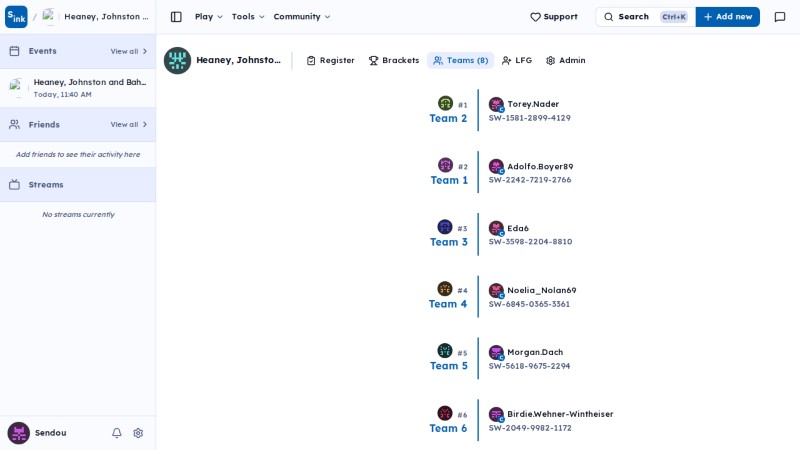Open the LFG tab
Viewport: 800px width, 450px height.
pos(517,60)
